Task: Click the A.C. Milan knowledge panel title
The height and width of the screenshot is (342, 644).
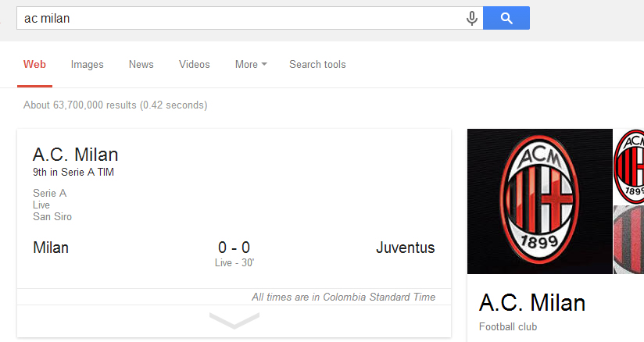Action: [531, 303]
